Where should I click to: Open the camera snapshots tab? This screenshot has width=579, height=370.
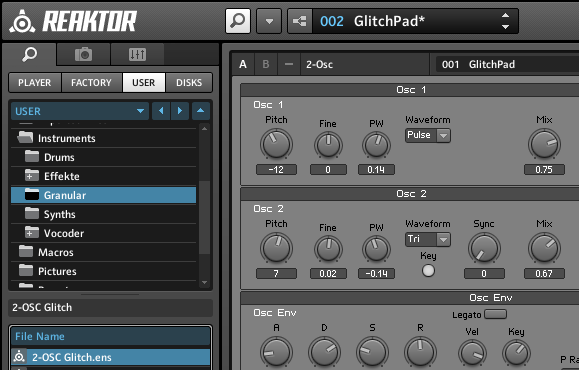(x=83, y=55)
